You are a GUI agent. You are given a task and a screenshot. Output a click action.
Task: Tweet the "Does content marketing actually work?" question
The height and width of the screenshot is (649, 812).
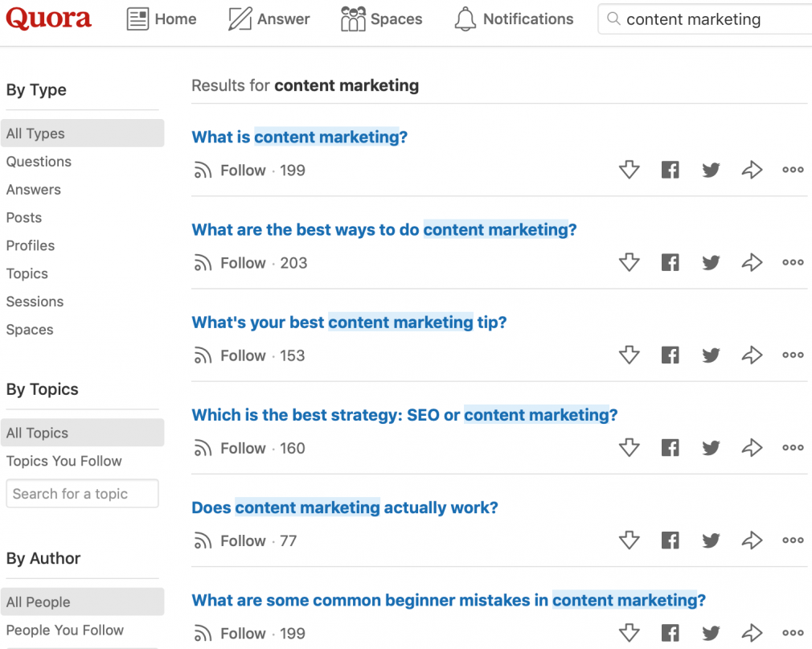711,540
